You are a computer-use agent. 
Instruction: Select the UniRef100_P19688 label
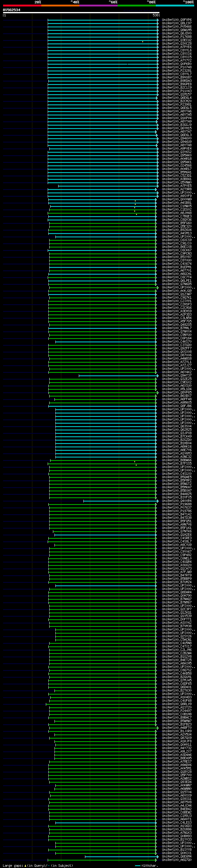point(176,504)
